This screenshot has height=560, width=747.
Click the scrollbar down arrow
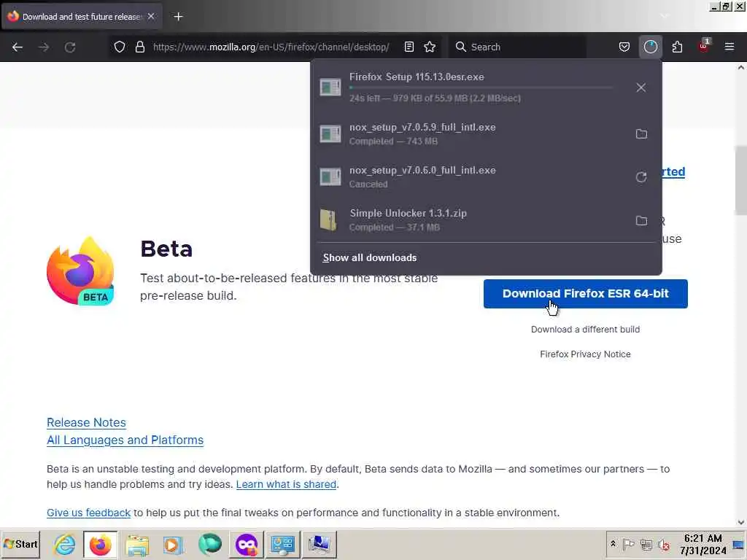point(741,522)
